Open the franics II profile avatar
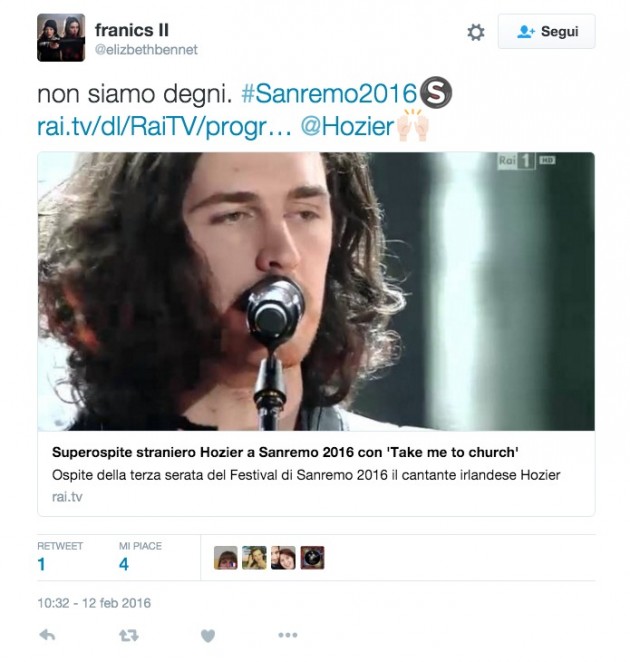This screenshot has width=630, height=662. 61,38
